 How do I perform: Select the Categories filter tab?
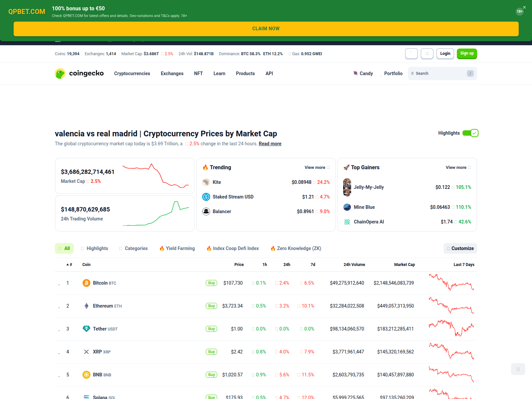133,248
